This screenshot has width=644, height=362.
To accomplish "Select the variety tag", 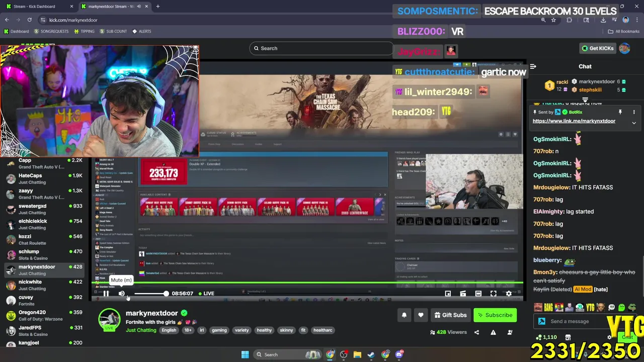I will click(x=242, y=330).
